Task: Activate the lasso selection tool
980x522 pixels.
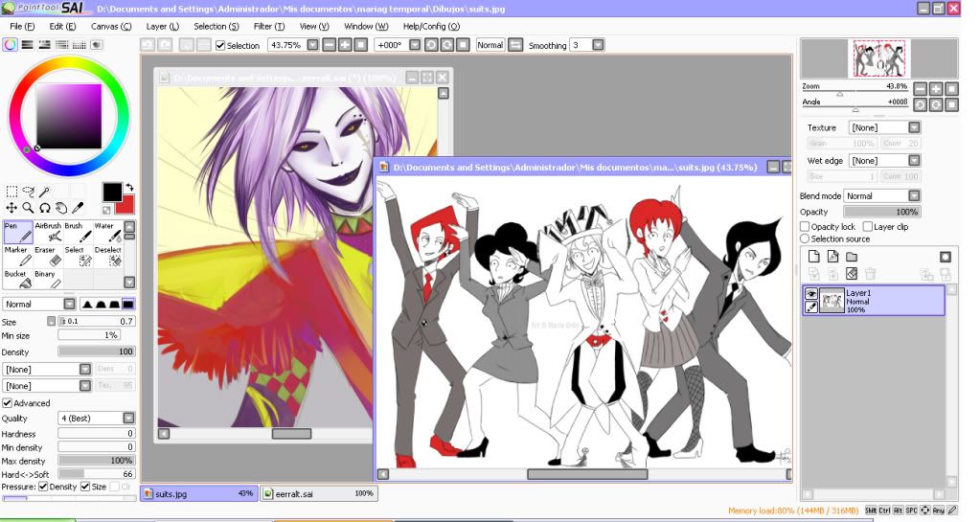Action: [x=28, y=192]
